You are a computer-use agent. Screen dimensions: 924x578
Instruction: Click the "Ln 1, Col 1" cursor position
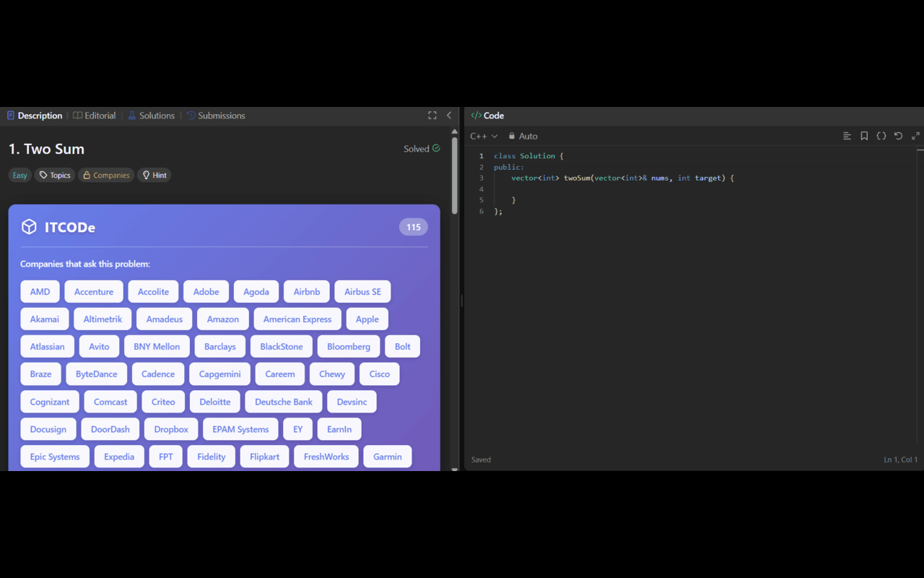(901, 460)
